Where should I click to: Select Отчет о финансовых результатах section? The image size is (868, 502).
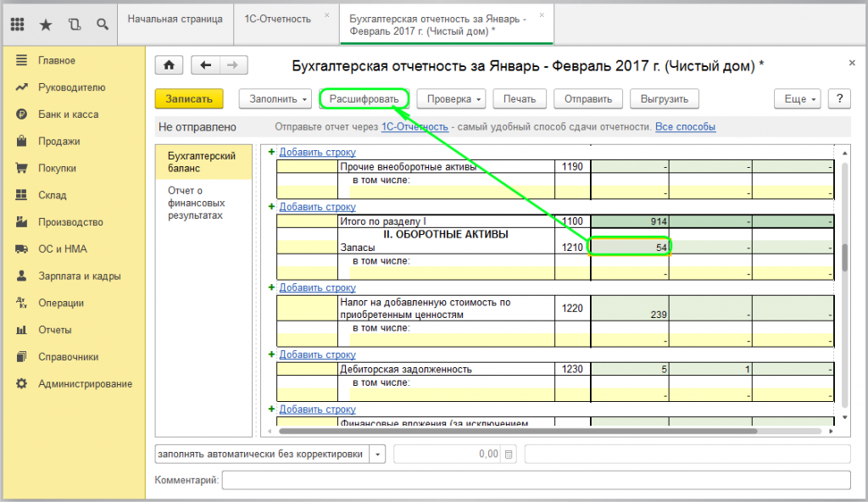coord(203,203)
